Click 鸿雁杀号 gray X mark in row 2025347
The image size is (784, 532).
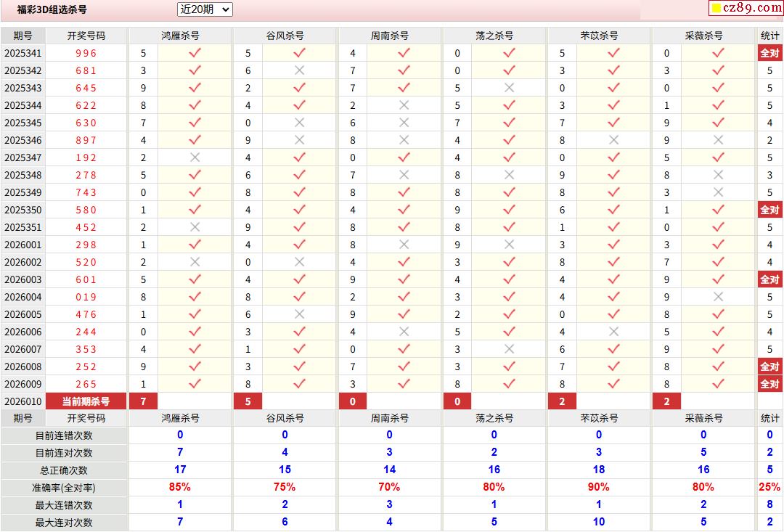click(x=195, y=157)
